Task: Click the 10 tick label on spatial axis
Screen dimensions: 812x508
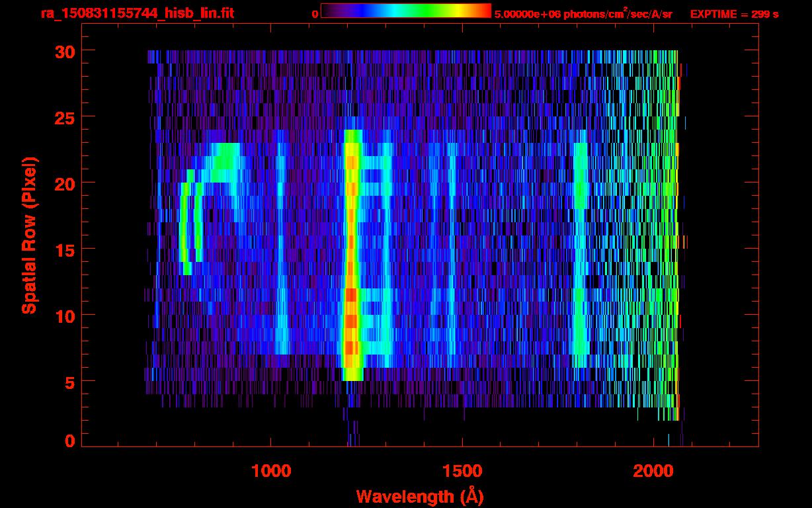Action: [64, 316]
